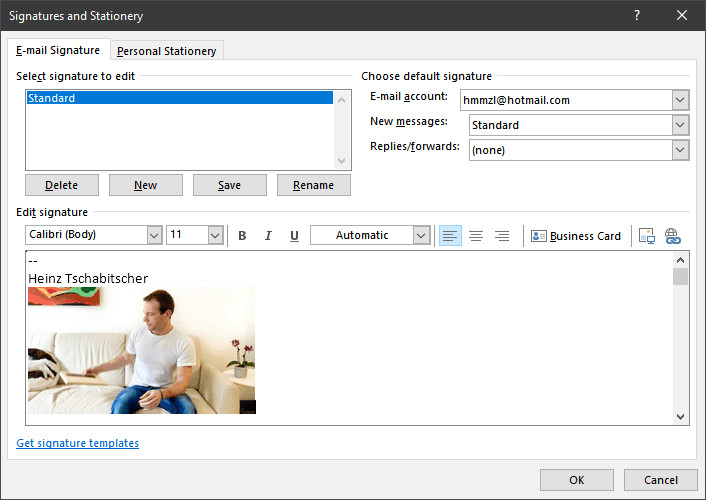
Task: Toggle italic formatting in signature editor
Action: point(268,236)
